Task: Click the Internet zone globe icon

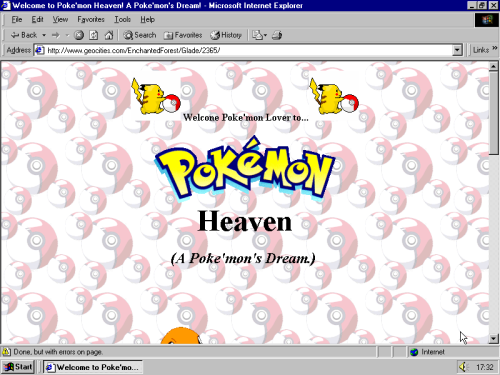Action: coord(414,352)
